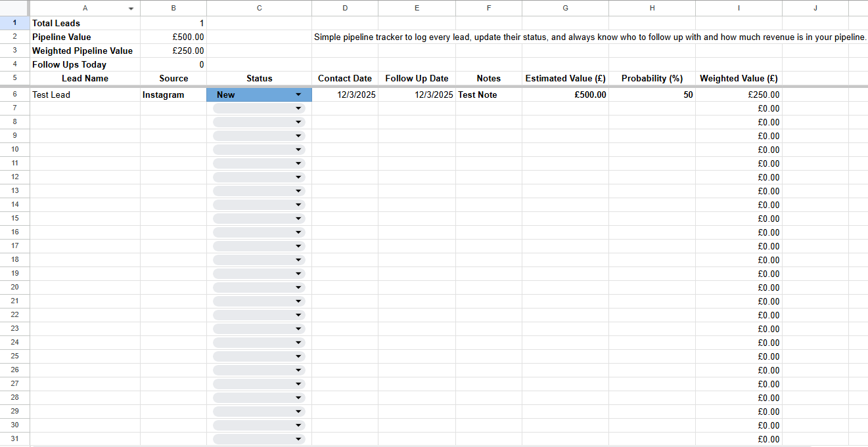Click the Instagram source cell
This screenshot has height=447, width=868.
pos(173,95)
